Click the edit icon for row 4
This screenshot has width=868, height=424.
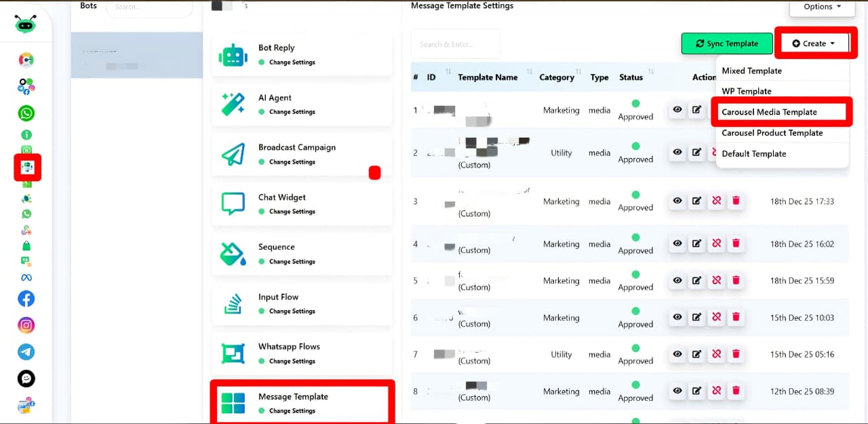point(696,244)
